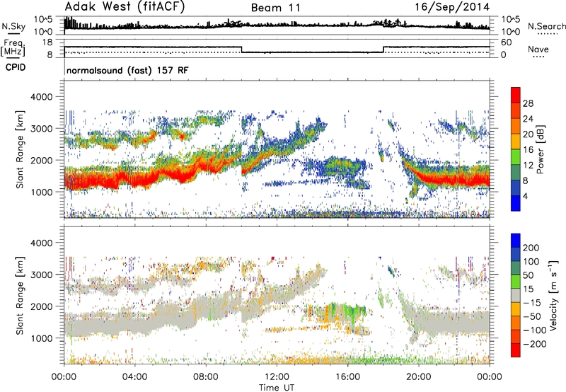Click the '08:00' time axis tick
The height and width of the screenshot is (392, 566).
point(206,377)
